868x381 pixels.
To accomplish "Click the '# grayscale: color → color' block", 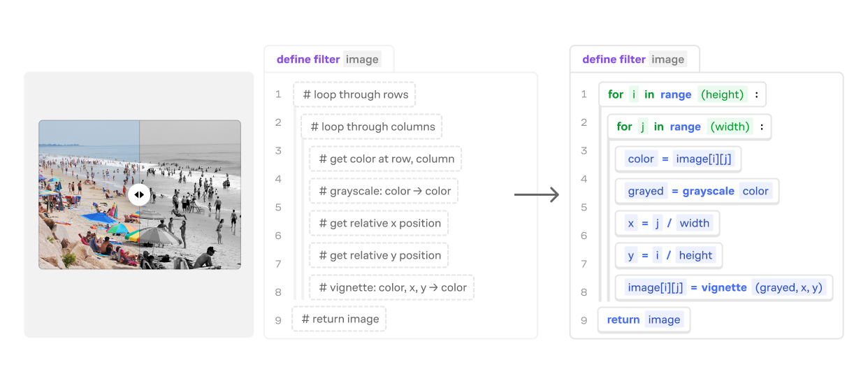I will 384,192.
